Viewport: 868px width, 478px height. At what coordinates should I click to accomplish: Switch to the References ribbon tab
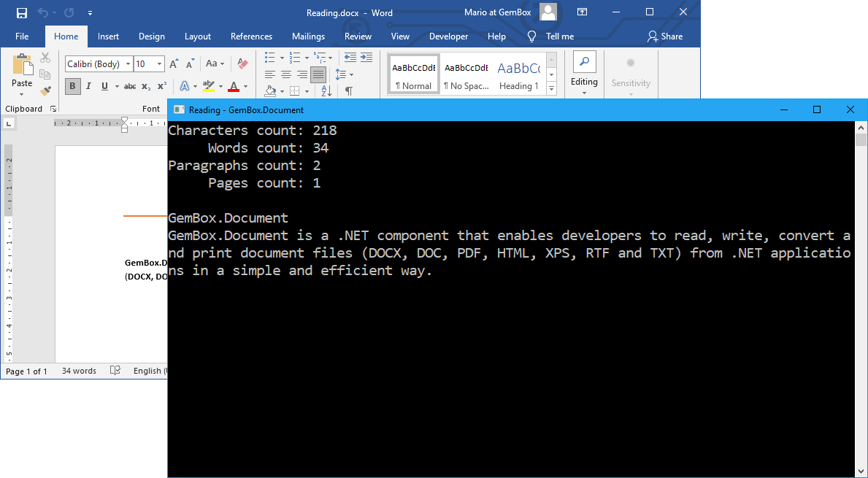pos(251,36)
